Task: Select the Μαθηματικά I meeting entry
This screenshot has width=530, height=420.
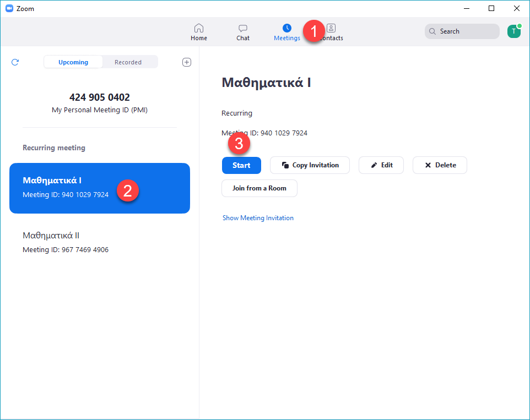Action: coord(100,188)
